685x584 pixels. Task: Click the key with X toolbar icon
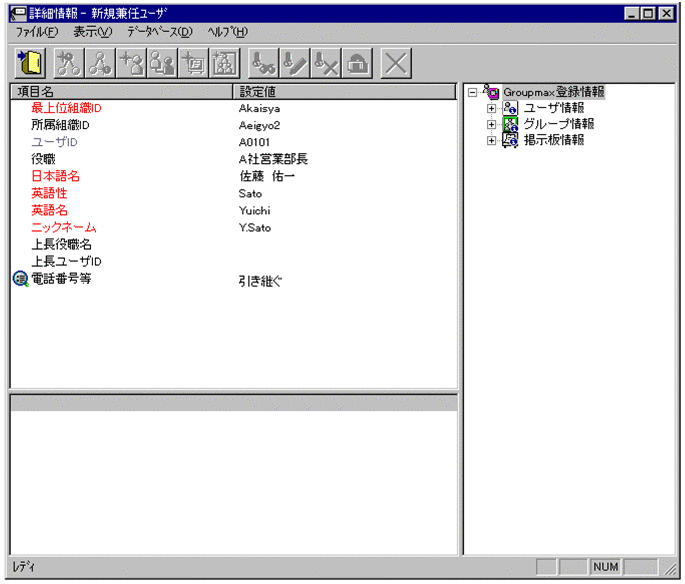tap(326, 63)
